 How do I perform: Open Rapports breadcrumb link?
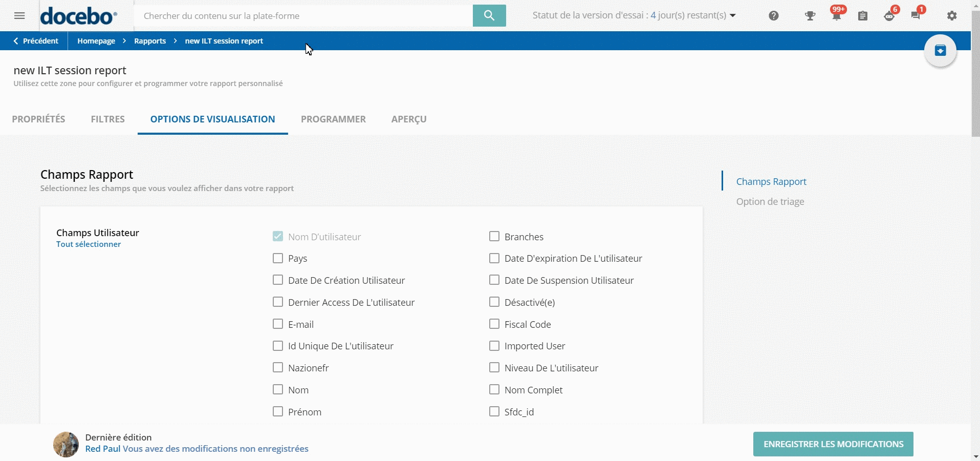coord(150,41)
